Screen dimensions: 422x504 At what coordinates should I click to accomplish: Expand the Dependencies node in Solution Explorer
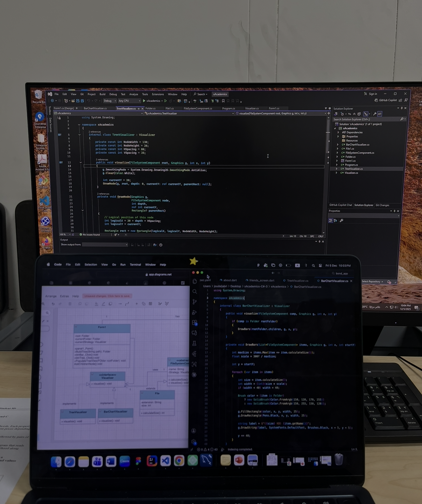point(338,132)
